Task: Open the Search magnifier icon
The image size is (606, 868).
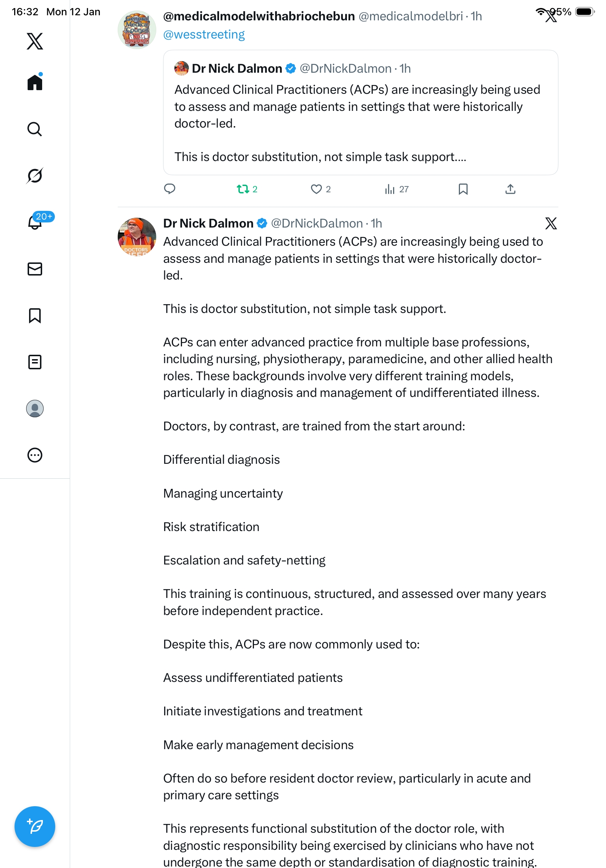Action: [35, 129]
